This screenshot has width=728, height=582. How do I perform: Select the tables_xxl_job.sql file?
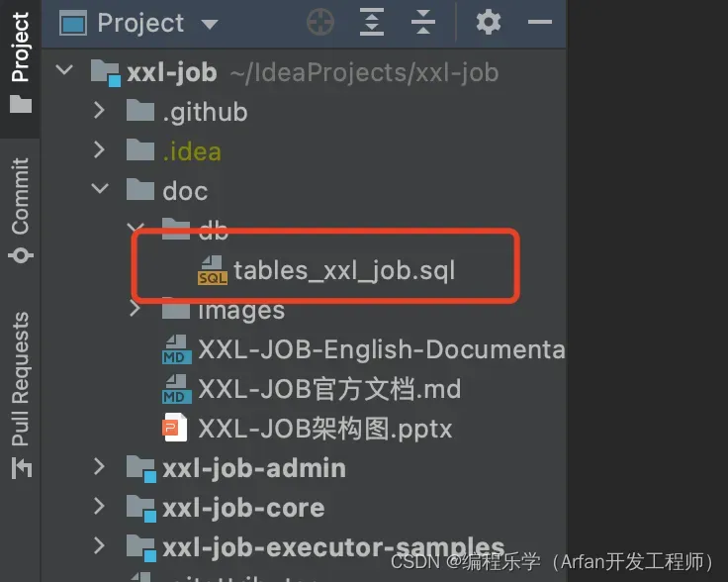pos(344,270)
